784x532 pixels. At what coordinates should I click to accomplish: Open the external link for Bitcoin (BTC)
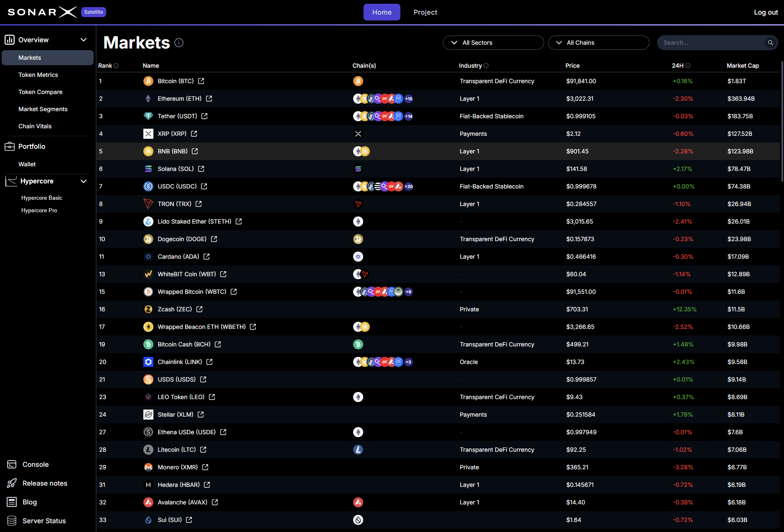point(201,81)
